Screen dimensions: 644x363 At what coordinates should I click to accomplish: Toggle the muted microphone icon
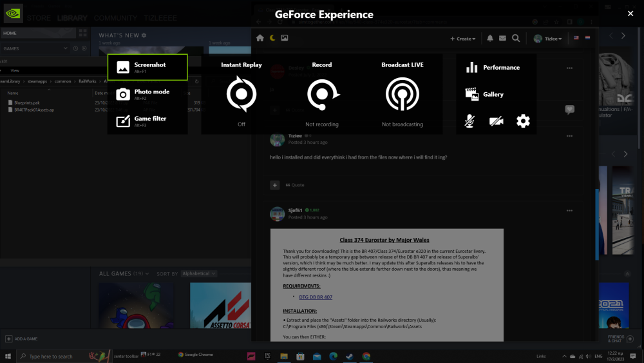tap(470, 121)
